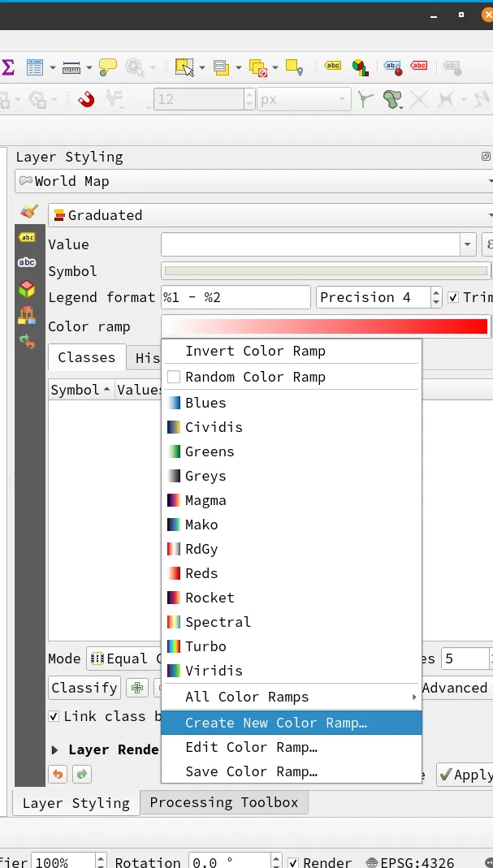Expand the Layer Rendering section
The width and height of the screenshot is (493, 868).
55,750
